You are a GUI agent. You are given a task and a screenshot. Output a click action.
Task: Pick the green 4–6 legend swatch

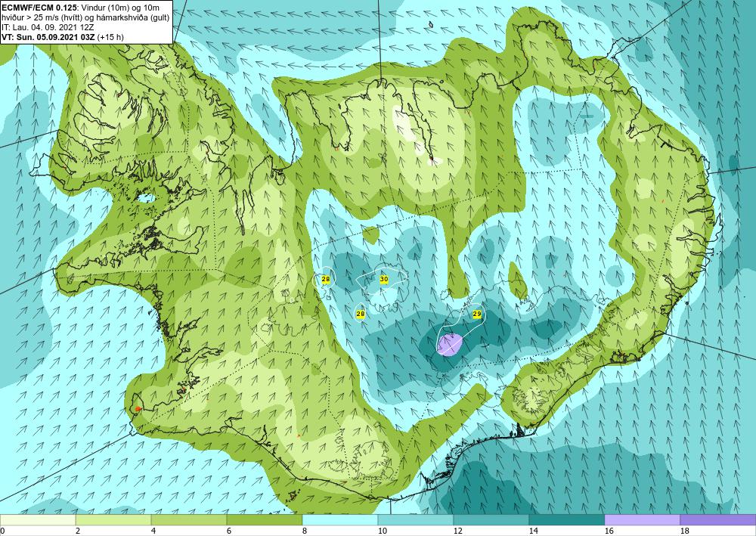point(189,520)
